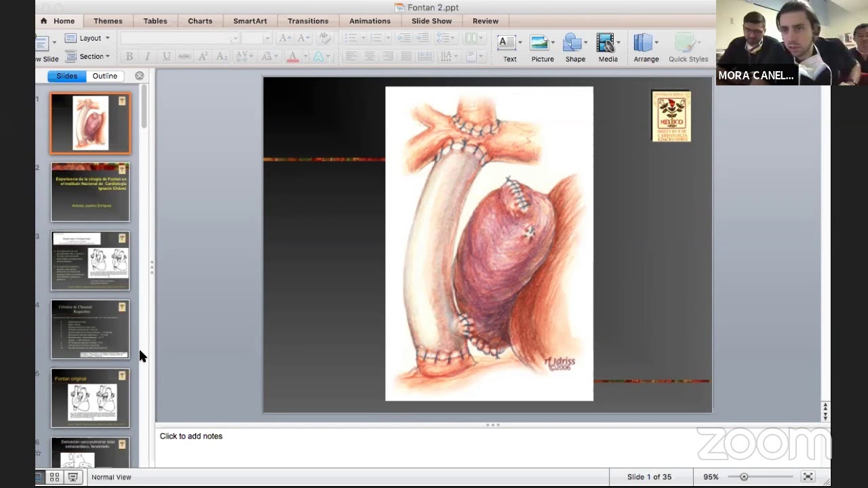Open the Review tab

(x=486, y=21)
